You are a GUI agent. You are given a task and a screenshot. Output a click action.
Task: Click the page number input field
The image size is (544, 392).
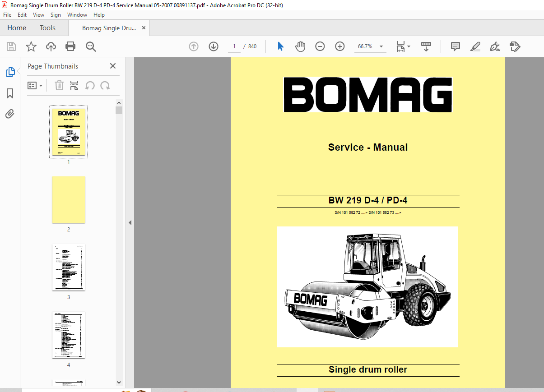click(x=234, y=46)
